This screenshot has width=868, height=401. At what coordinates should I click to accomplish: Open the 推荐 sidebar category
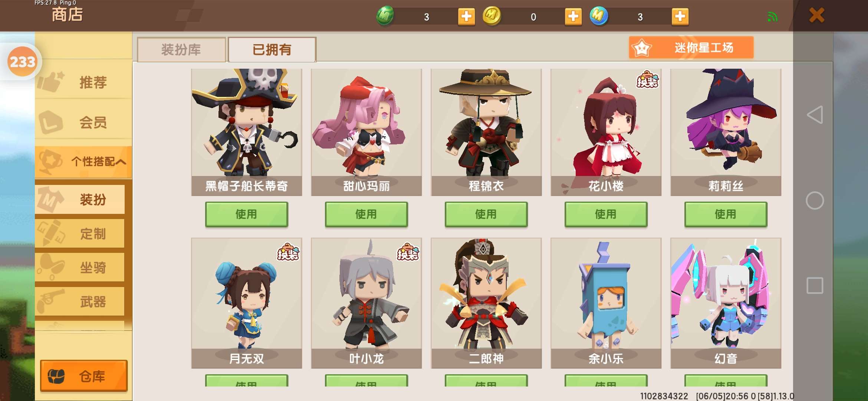click(x=83, y=82)
